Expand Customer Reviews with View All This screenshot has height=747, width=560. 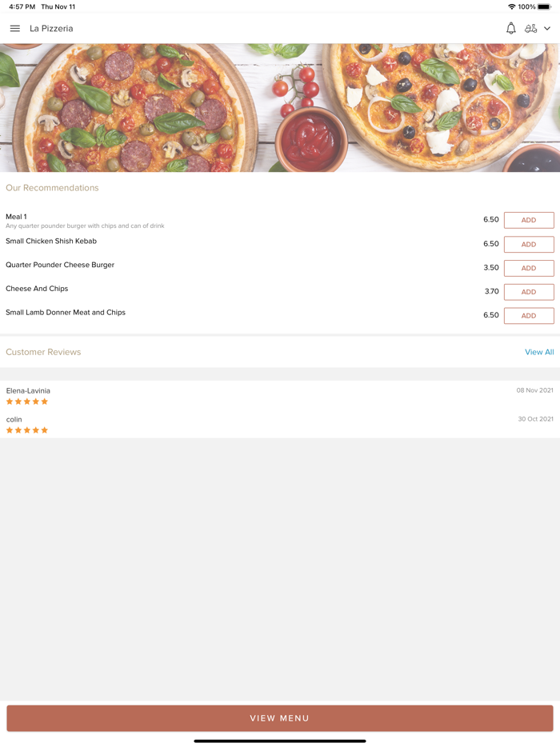pyautogui.click(x=539, y=352)
